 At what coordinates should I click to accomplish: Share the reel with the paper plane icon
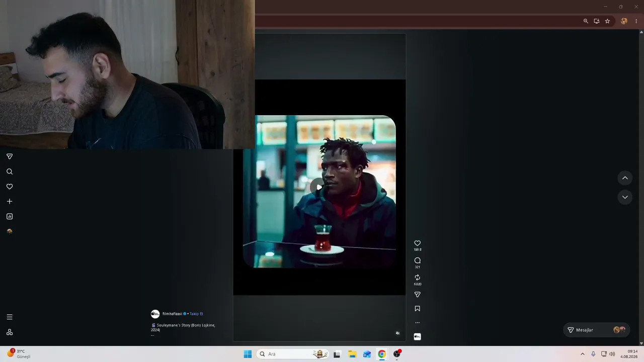click(417, 295)
